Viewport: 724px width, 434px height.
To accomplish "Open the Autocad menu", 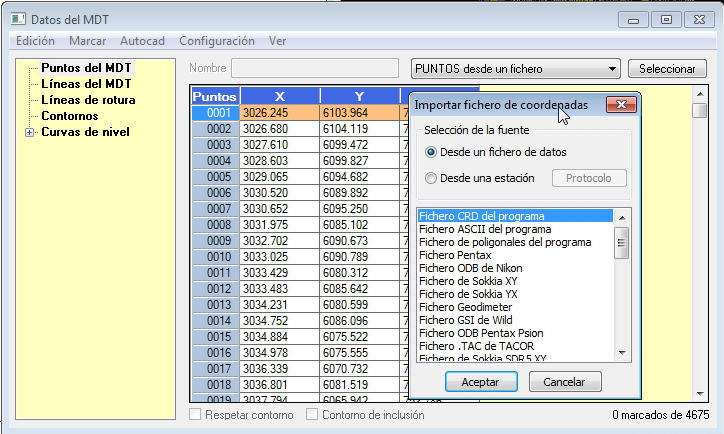I will click(x=142, y=41).
